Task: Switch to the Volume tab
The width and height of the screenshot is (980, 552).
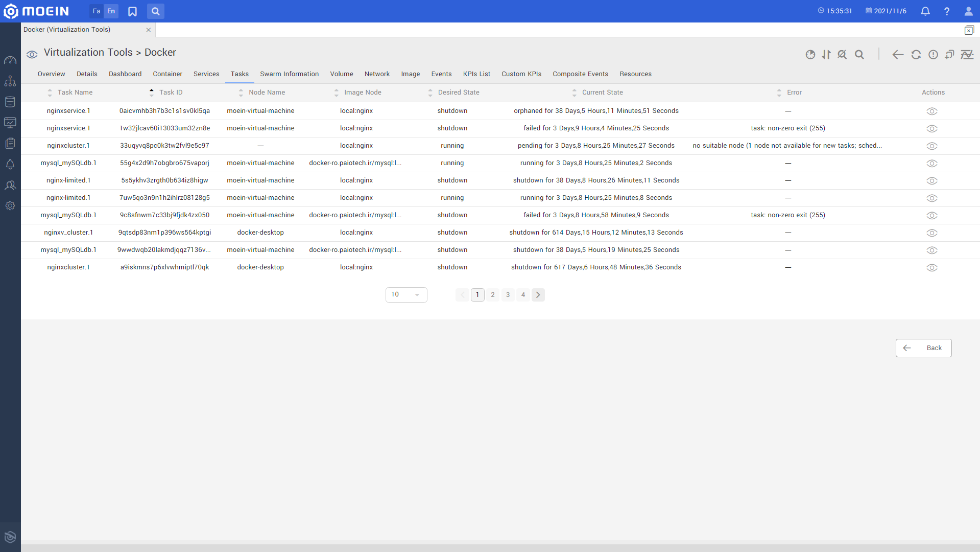Action: click(x=342, y=74)
